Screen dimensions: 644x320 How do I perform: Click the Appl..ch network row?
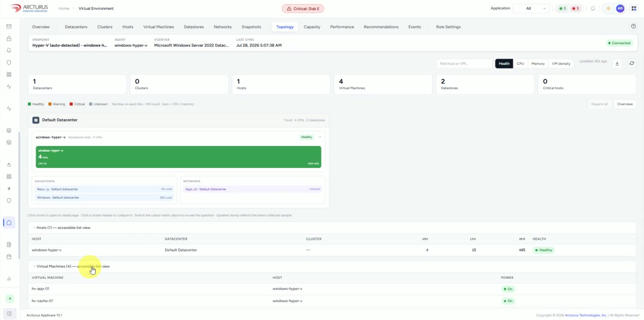coord(253,189)
